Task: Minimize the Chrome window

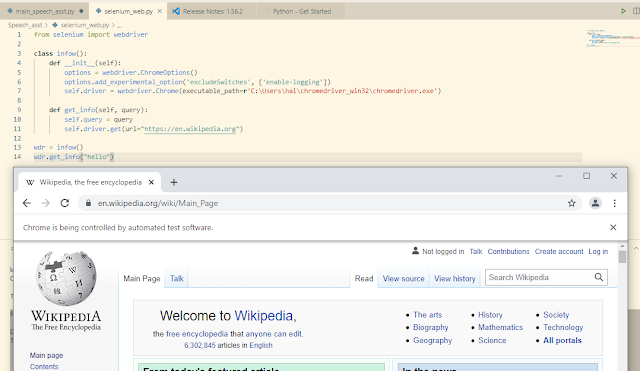Action: tap(559, 176)
